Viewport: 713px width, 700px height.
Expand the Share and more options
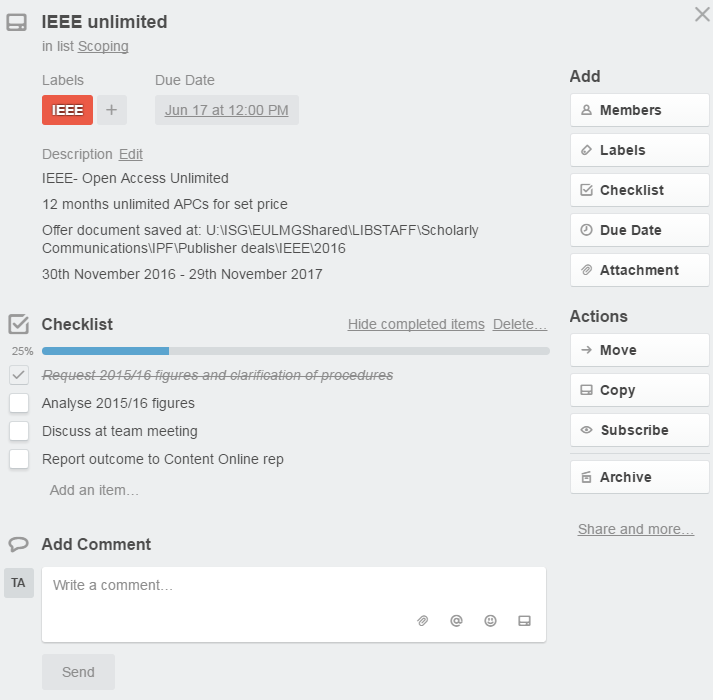point(635,529)
